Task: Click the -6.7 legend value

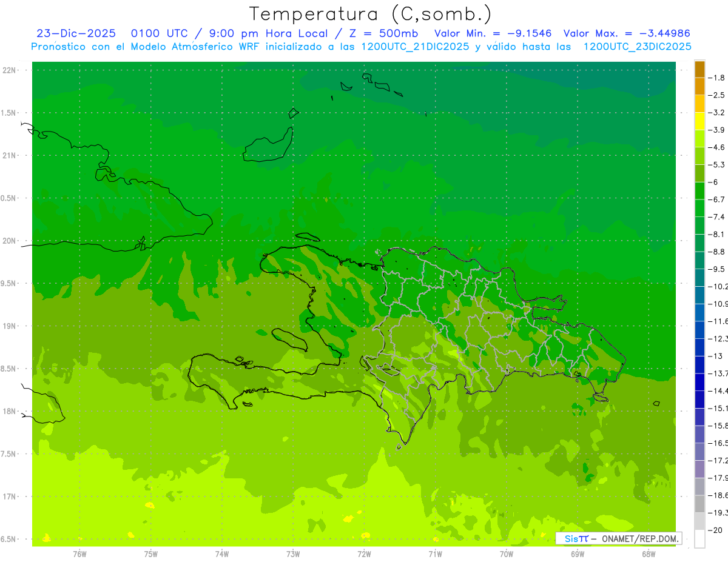Action: (716, 199)
